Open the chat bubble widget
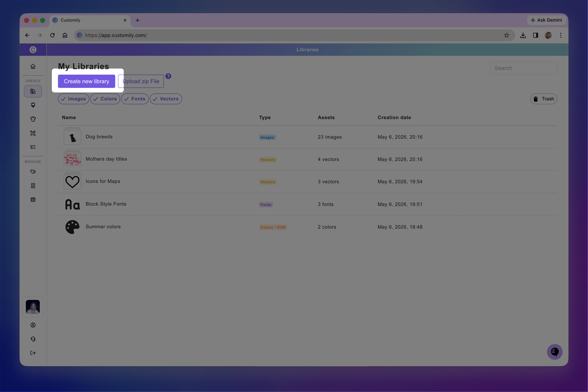588x392 pixels. 555,352
